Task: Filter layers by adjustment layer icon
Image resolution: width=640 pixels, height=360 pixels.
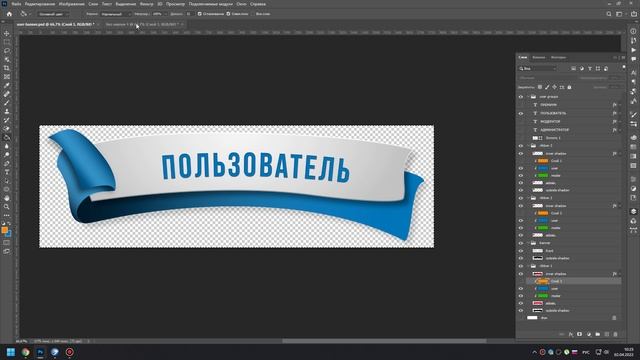Action: (x=582, y=69)
